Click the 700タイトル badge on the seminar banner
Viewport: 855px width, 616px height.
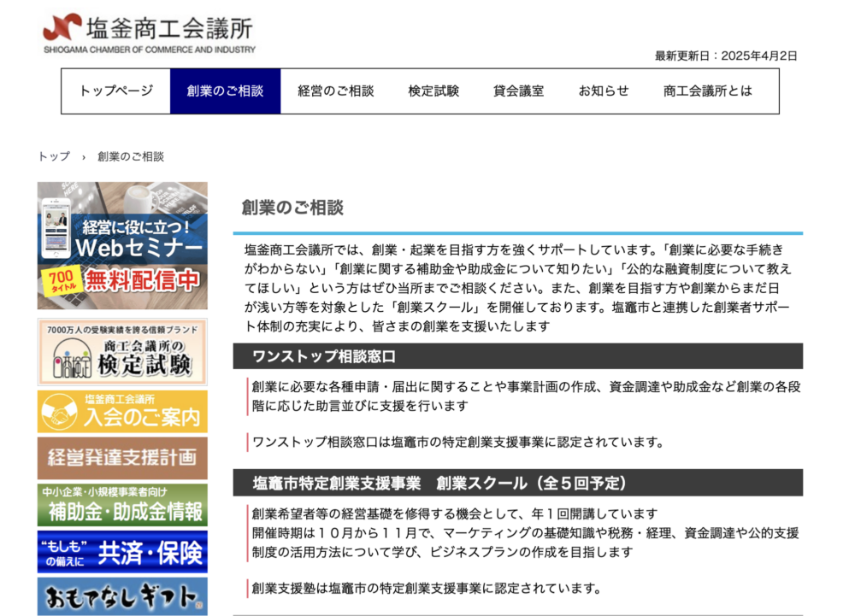(62, 280)
